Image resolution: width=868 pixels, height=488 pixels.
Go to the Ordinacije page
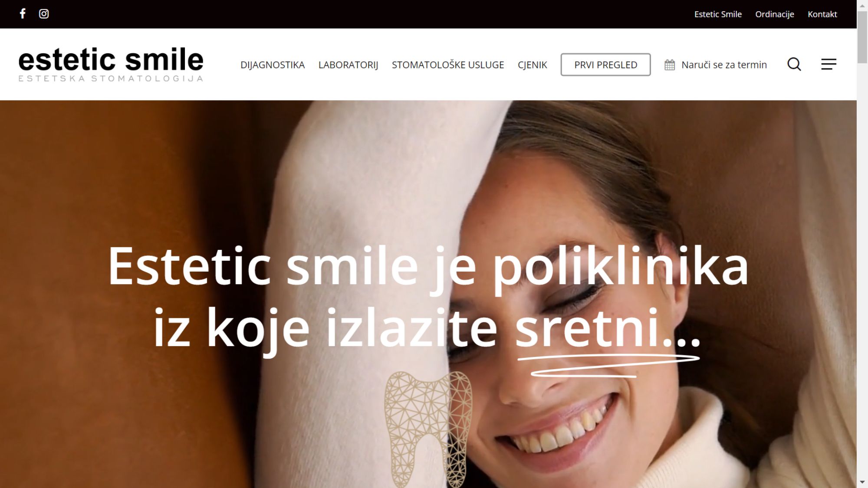[x=775, y=14]
